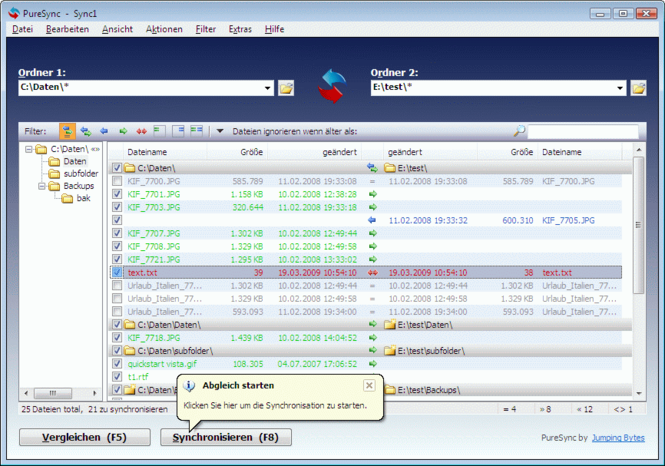Open the Filter menu
Viewport: 665px width, 466px height.
pos(205,29)
